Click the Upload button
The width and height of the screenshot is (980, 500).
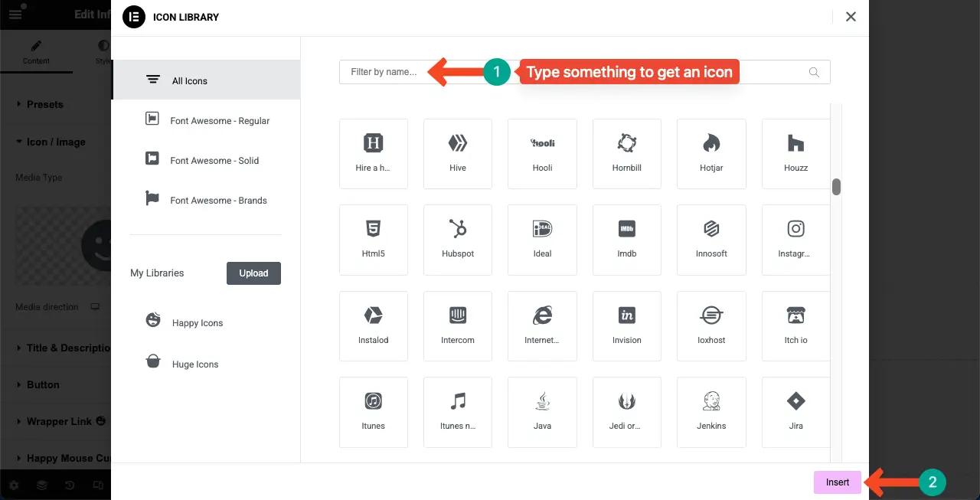coord(253,273)
